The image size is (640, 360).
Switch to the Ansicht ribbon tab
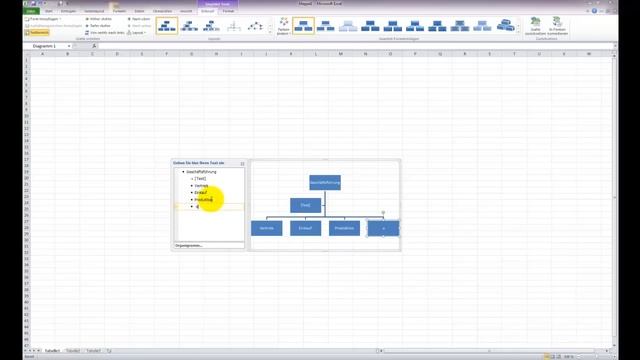point(186,11)
